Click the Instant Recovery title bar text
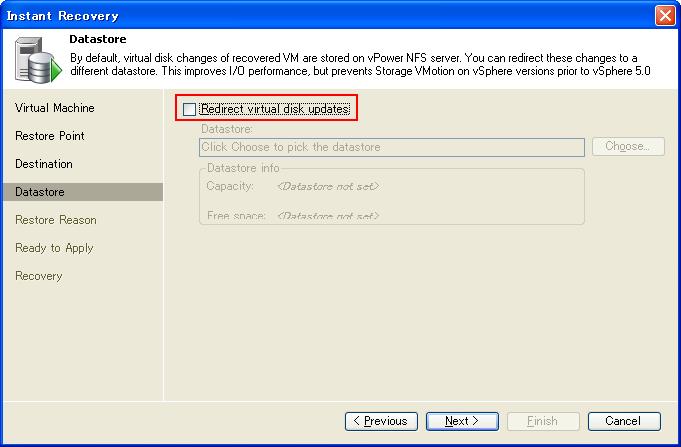681x447 pixels. click(x=63, y=16)
